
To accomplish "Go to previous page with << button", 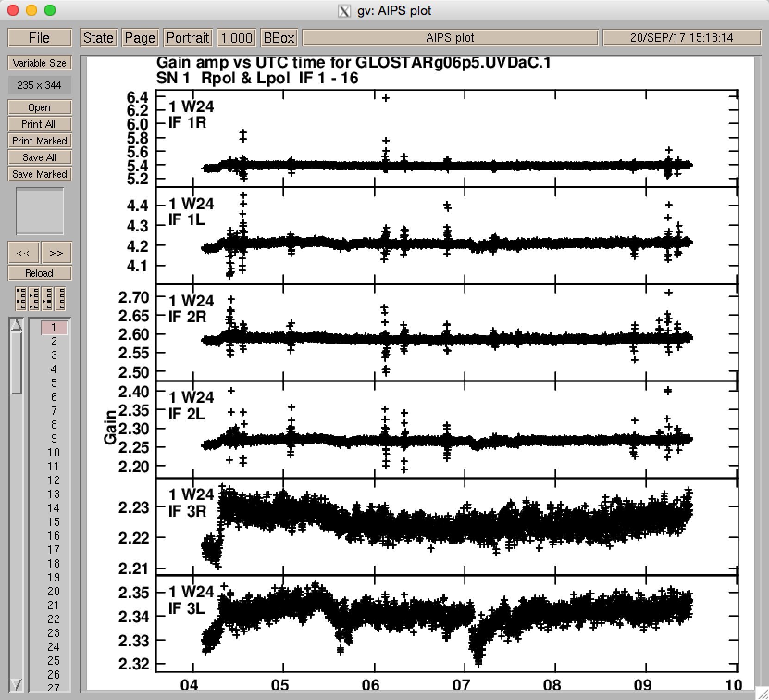I will click(x=24, y=253).
